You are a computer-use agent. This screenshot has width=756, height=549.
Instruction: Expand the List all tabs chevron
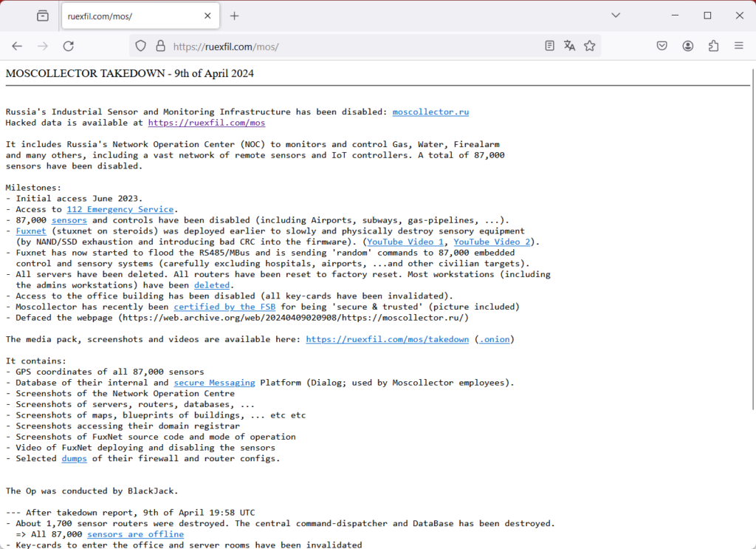pos(616,16)
